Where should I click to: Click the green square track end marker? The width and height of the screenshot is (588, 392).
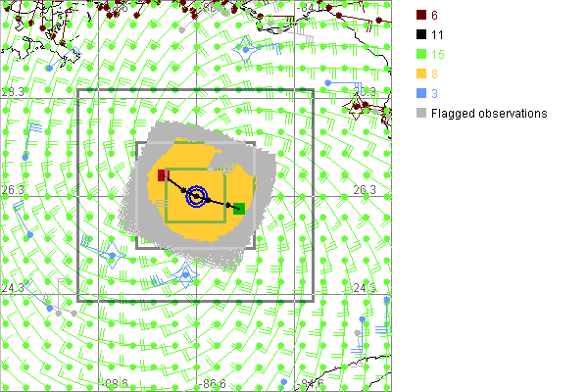pos(238,208)
